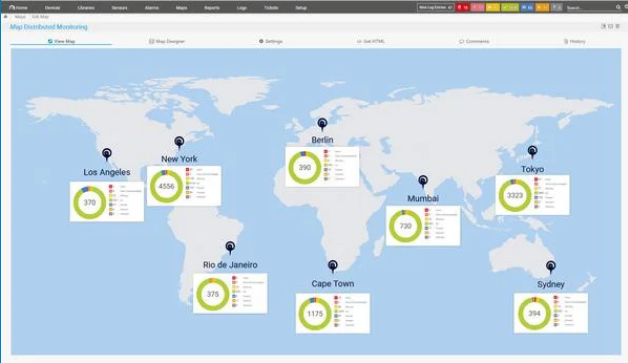This screenshot has width=628, height=363.
Task: Open the Comments tab
Action: tap(474, 41)
